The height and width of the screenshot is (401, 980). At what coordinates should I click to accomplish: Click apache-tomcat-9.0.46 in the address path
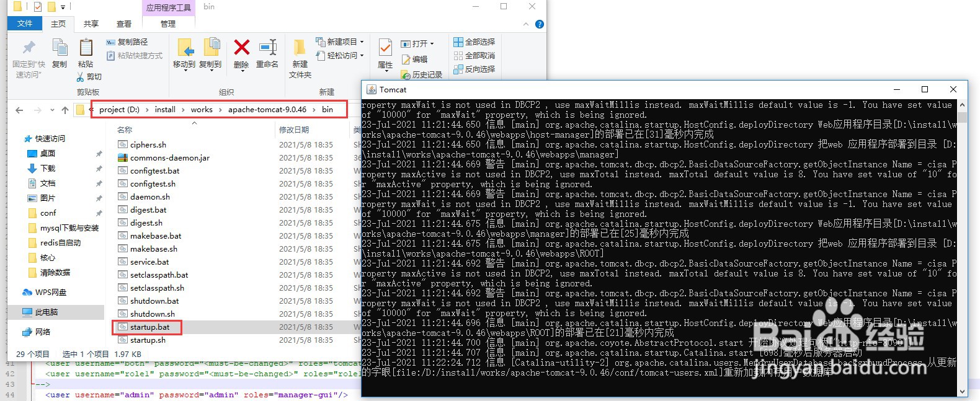pos(267,110)
